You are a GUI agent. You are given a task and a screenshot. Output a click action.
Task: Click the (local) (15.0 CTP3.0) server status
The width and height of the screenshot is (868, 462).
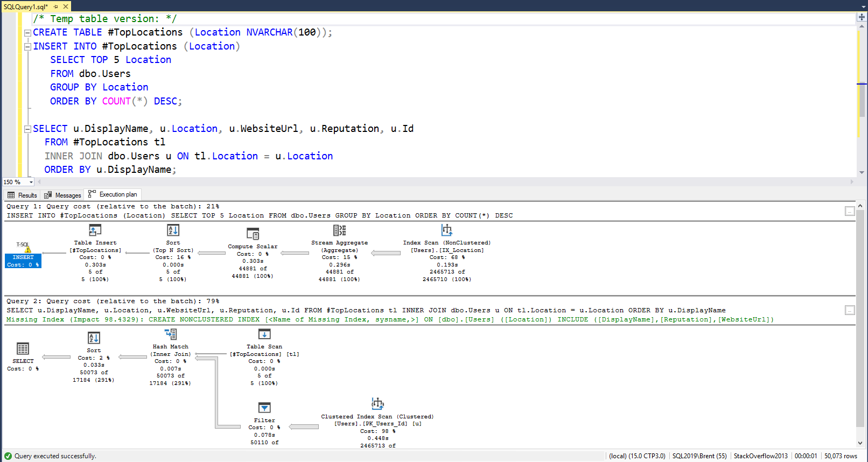[637, 456]
